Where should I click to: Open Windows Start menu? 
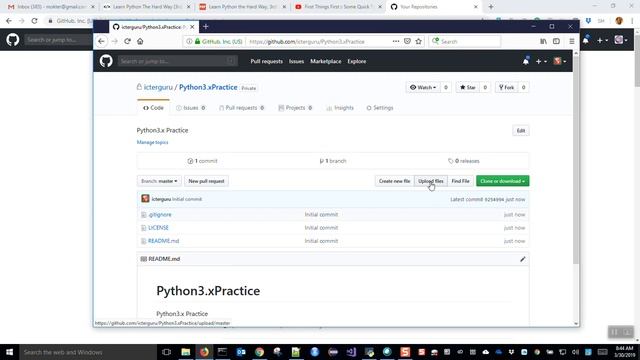point(9,352)
